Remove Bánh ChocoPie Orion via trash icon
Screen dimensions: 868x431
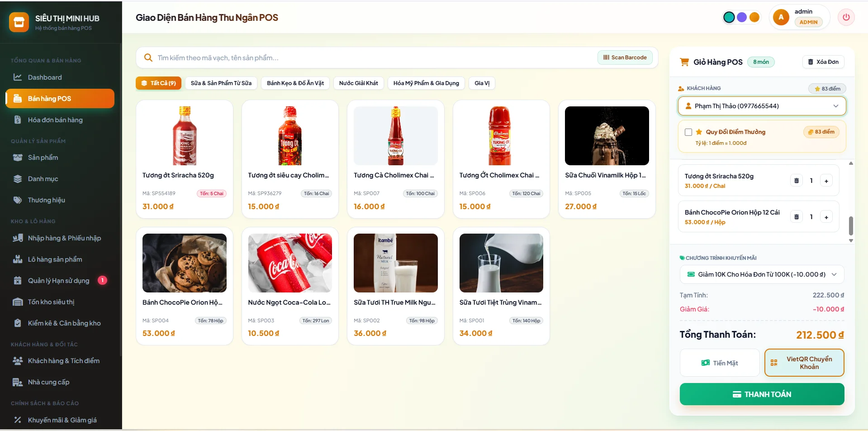click(797, 217)
